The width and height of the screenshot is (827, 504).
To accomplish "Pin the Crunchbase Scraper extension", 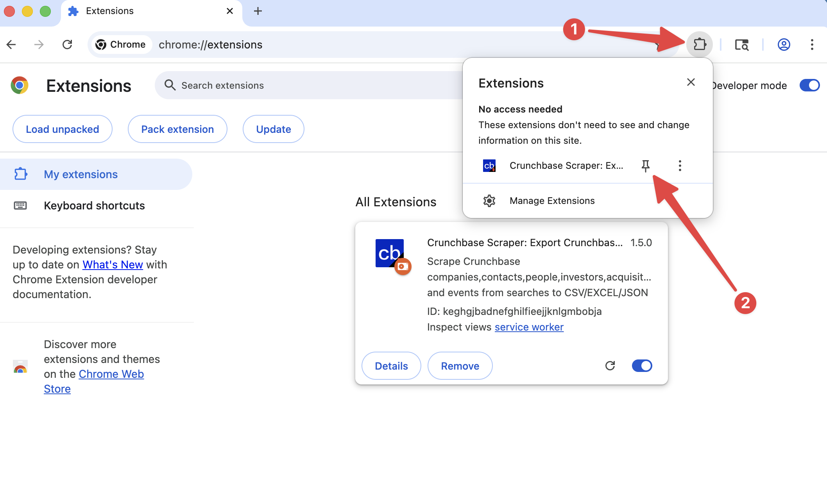I will (646, 166).
